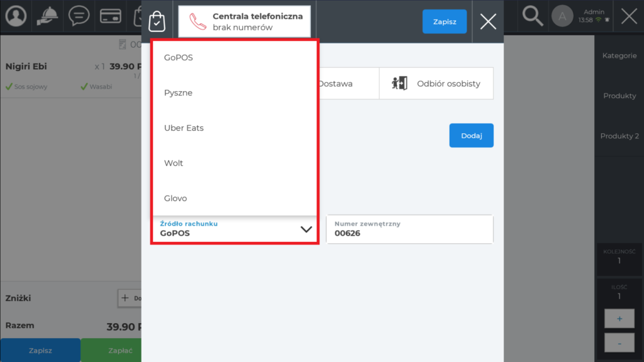Image resolution: width=644 pixels, height=362 pixels.
Task: Click the waiter service bell icon
Action: (x=47, y=16)
